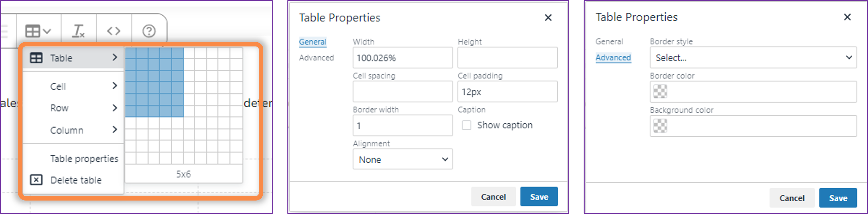The image size is (868, 214).
Task: Open the source code view icon
Action: click(114, 31)
